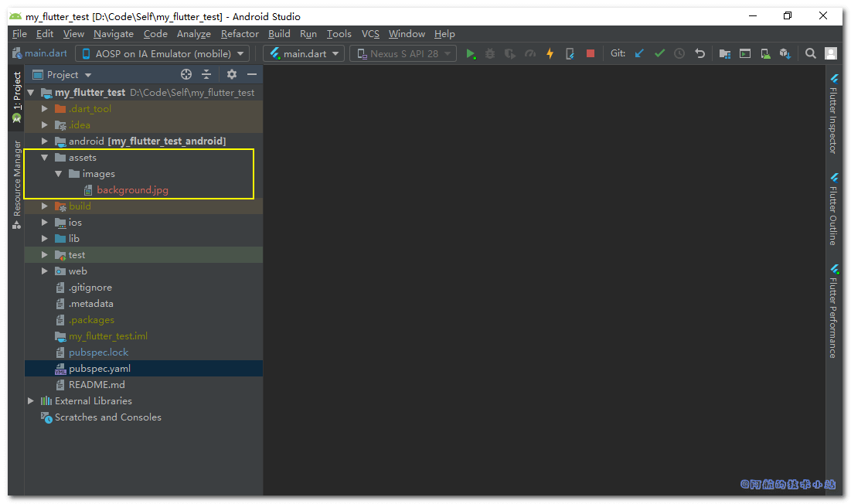Collapse the assets folder
Viewport: 851px width, 504px height.
tap(45, 158)
